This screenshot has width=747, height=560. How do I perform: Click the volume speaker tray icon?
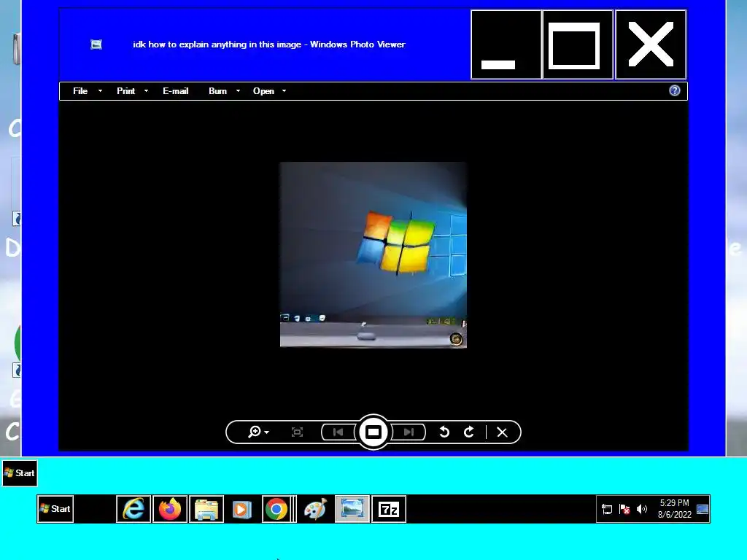point(642,509)
